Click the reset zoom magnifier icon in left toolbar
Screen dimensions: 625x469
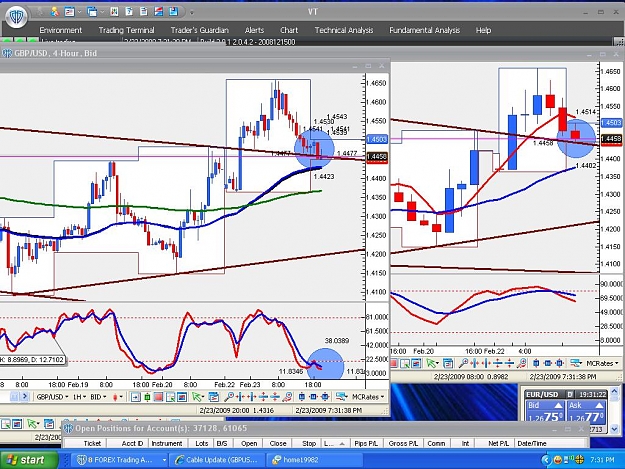[x=287, y=397]
